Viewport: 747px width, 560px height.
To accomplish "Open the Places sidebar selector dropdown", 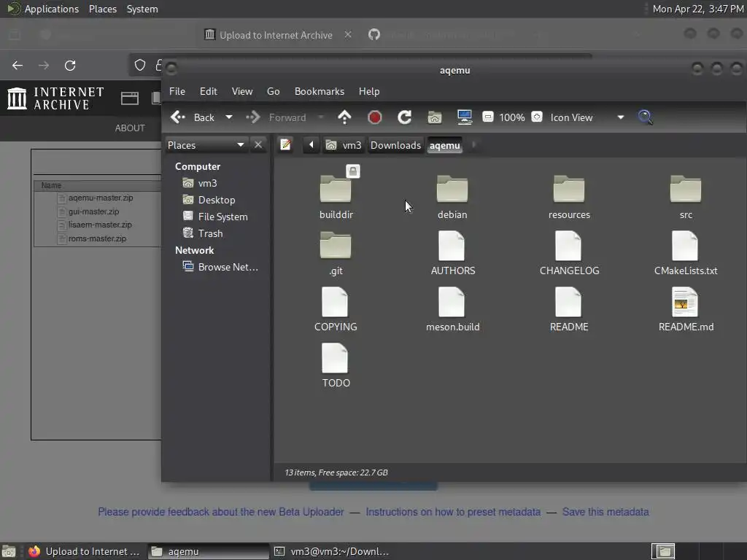I will pyautogui.click(x=206, y=145).
